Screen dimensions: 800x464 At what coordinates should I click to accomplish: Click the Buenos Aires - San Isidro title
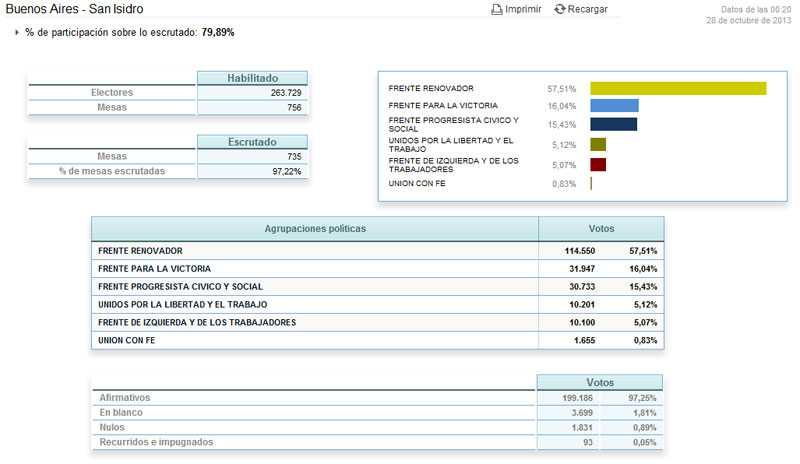pos(74,9)
